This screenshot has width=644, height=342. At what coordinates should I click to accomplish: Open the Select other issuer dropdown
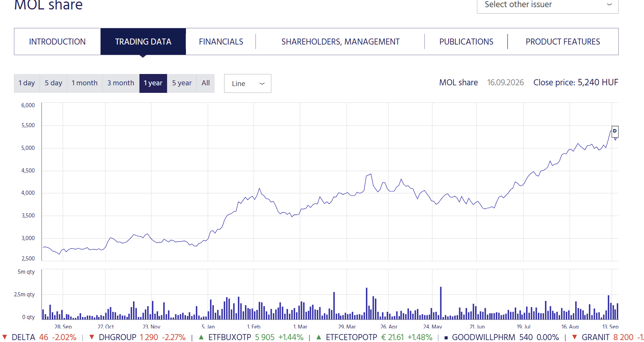point(548,5)
